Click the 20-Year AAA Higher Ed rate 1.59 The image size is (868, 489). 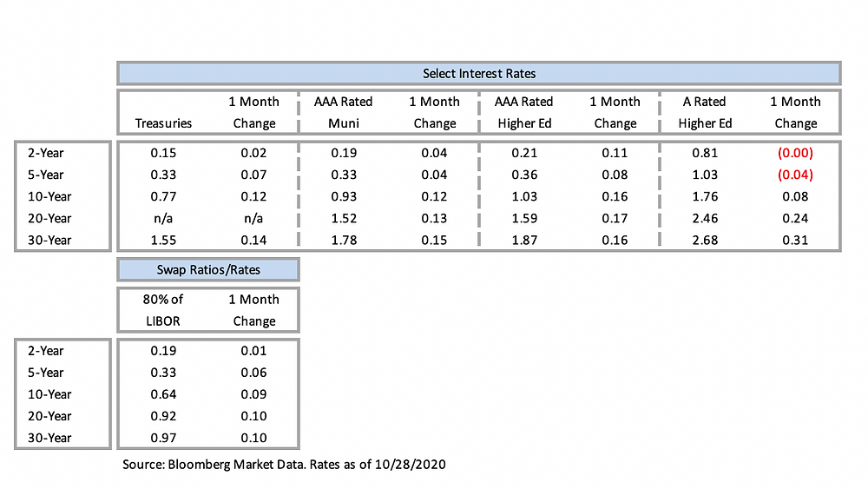point(524,219)
